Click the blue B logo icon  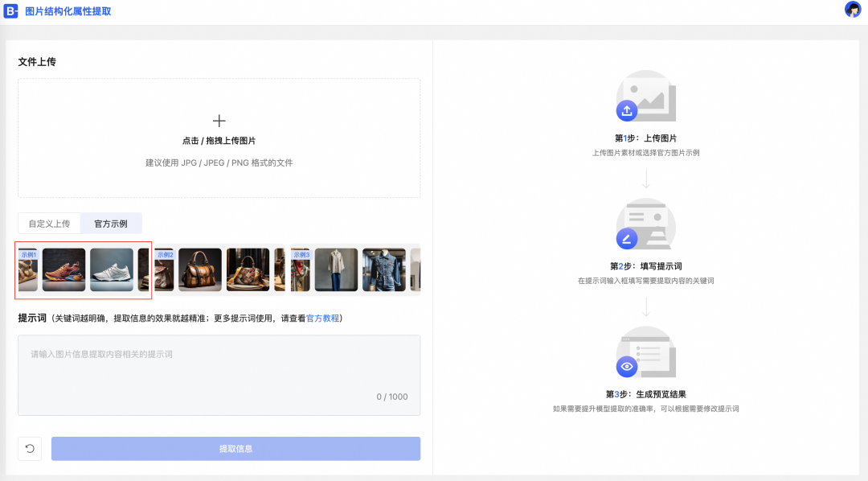pos(11,11)
